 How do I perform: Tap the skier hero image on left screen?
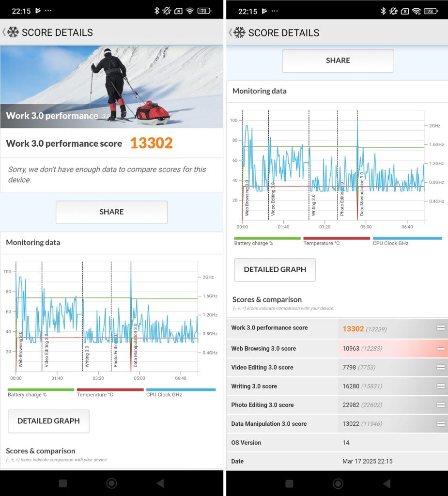tap(112, 87)
